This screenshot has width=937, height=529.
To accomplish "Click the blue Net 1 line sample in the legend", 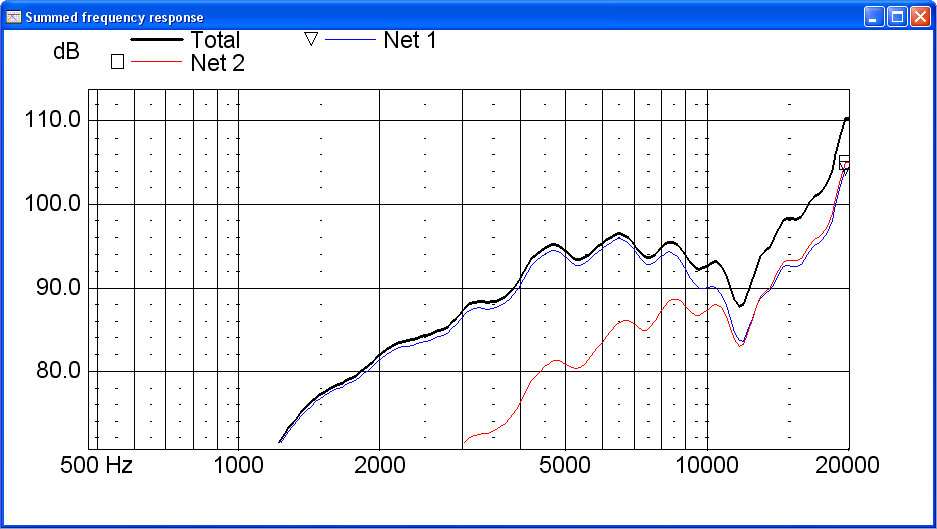I will 350,39.
